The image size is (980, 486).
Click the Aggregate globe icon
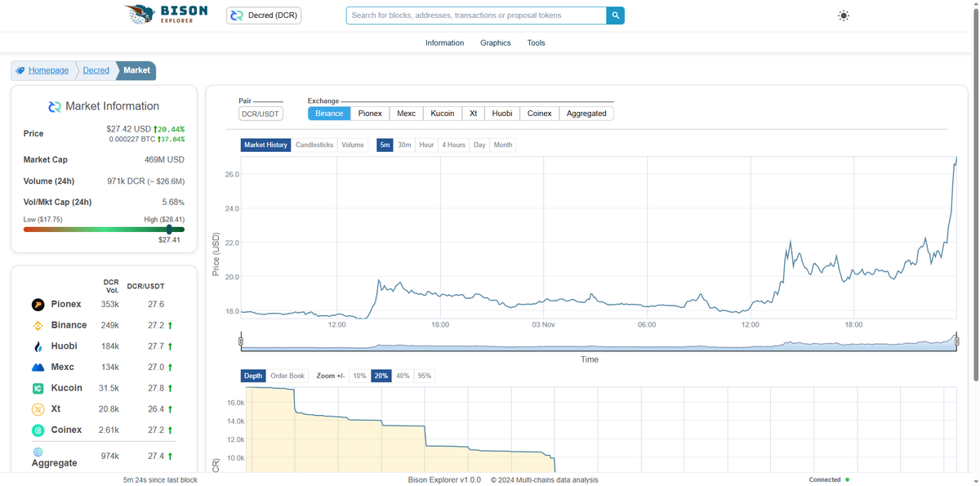pos(38,452)
